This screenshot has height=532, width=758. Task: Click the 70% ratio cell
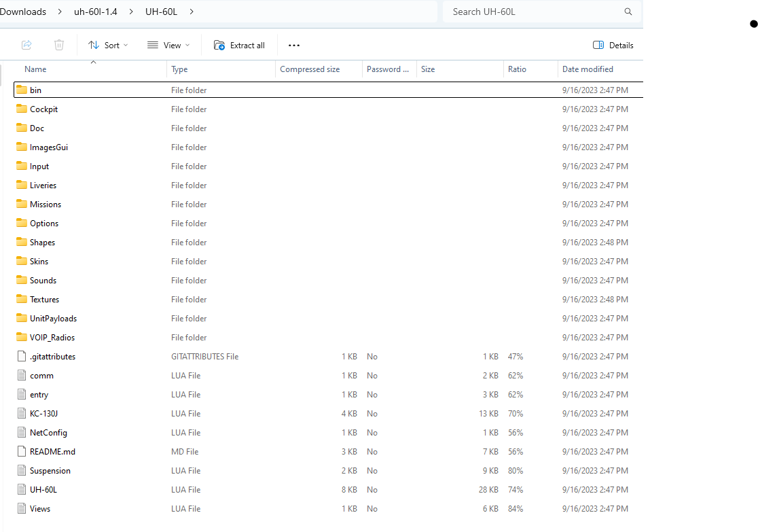516,414
